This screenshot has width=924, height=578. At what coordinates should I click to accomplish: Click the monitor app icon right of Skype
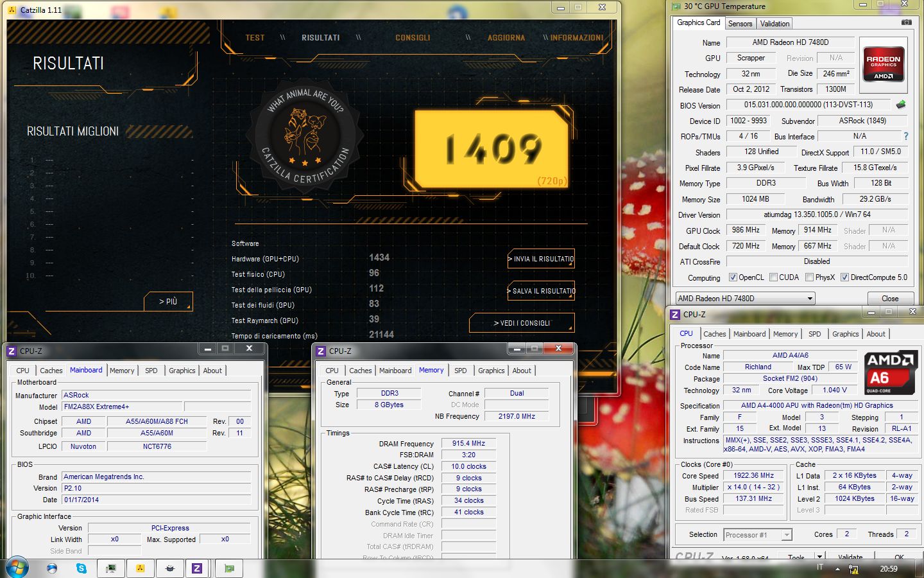click(111, 568)
